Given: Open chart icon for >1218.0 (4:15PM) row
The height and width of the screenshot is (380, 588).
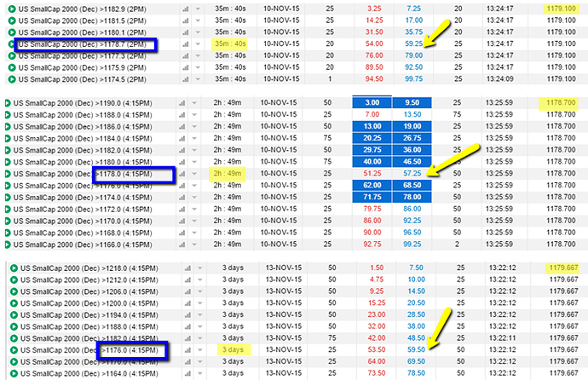Looking at the screenshot, I should (x=187, y=268).
